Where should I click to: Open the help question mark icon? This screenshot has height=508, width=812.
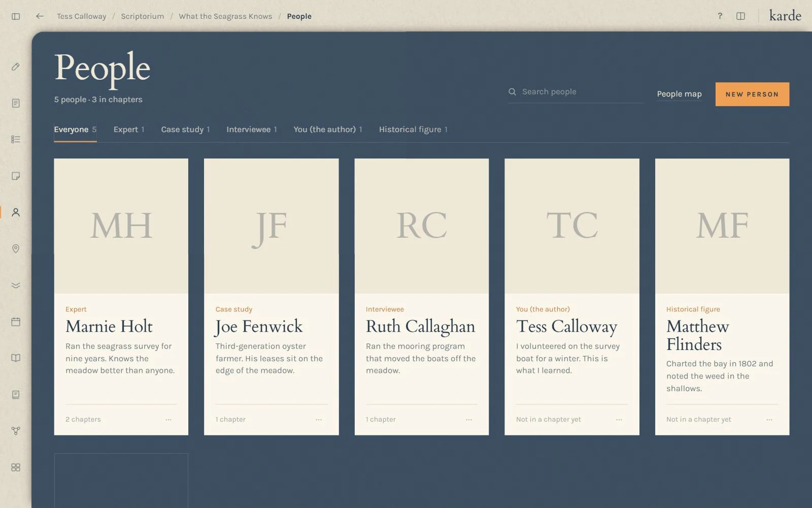point(720,16)
